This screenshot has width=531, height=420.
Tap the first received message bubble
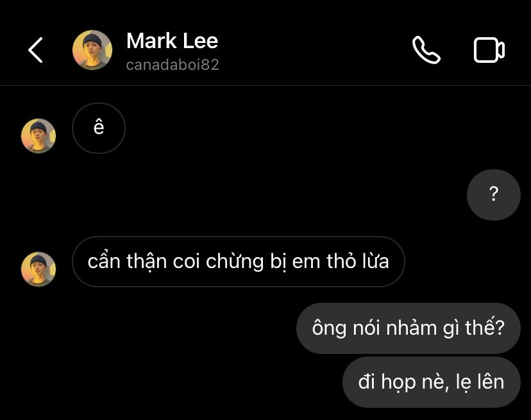tap(99, 128)
